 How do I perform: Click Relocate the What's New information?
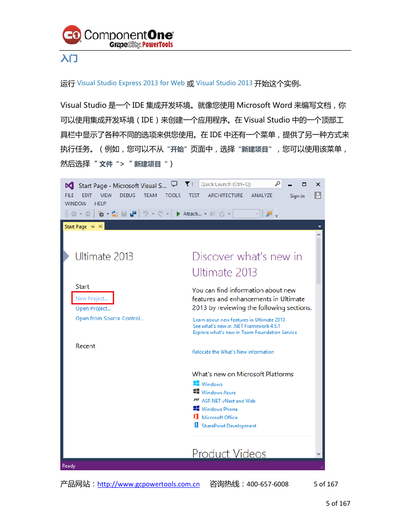(x=233, y=352)
